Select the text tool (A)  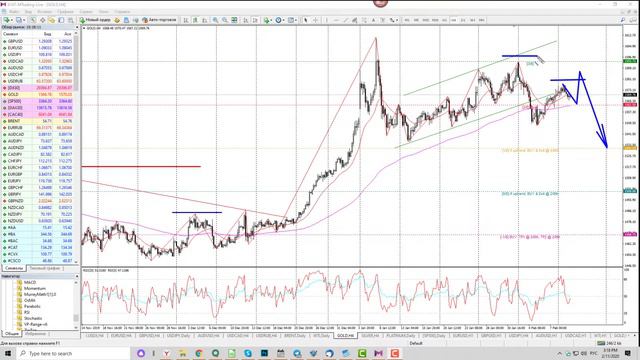373,20
